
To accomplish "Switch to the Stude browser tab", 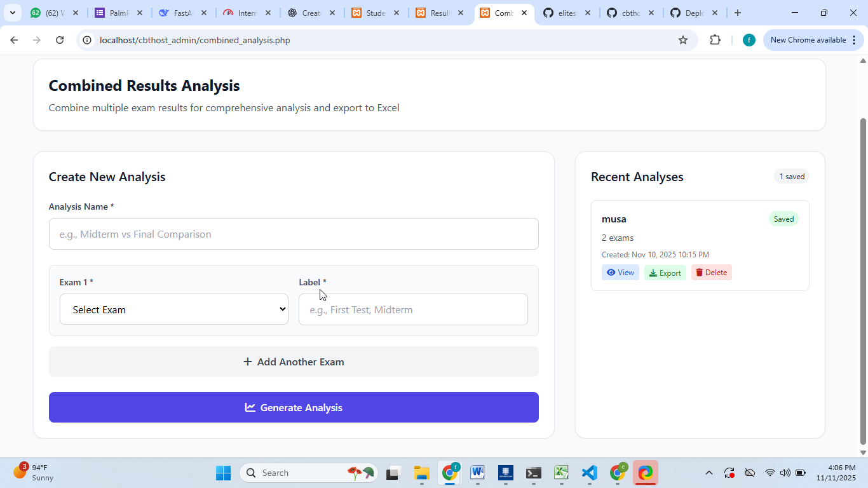I will tap(376, 13).
